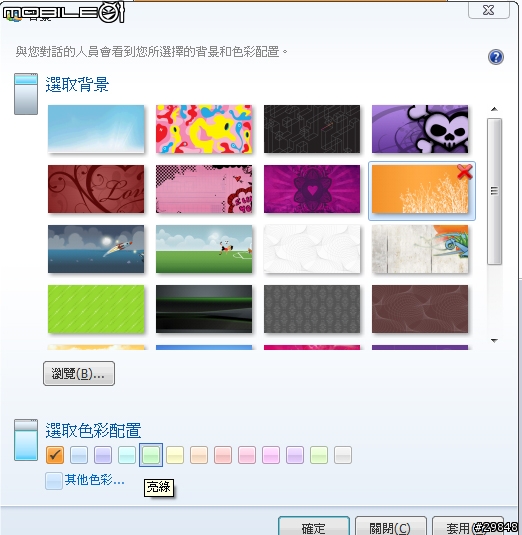
Task: Select the orange tree silhouette background
Action: (x=420, y=189)
